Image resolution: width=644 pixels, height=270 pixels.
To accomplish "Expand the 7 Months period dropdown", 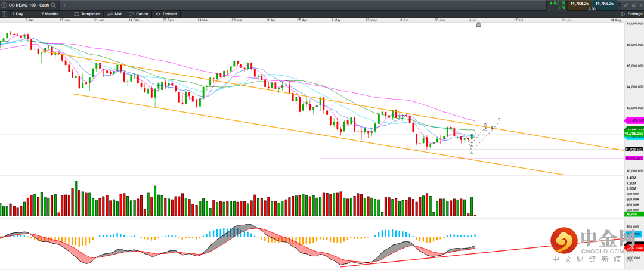I will 52,13.
